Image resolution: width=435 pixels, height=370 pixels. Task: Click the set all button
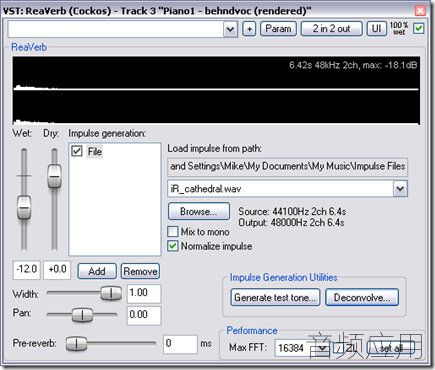pos(391,348)
